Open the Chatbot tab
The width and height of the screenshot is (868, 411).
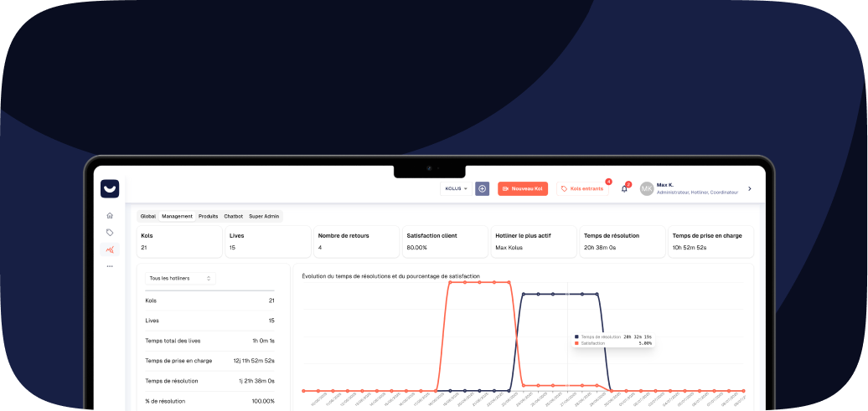pyautogui.click(x=233, y=216)
